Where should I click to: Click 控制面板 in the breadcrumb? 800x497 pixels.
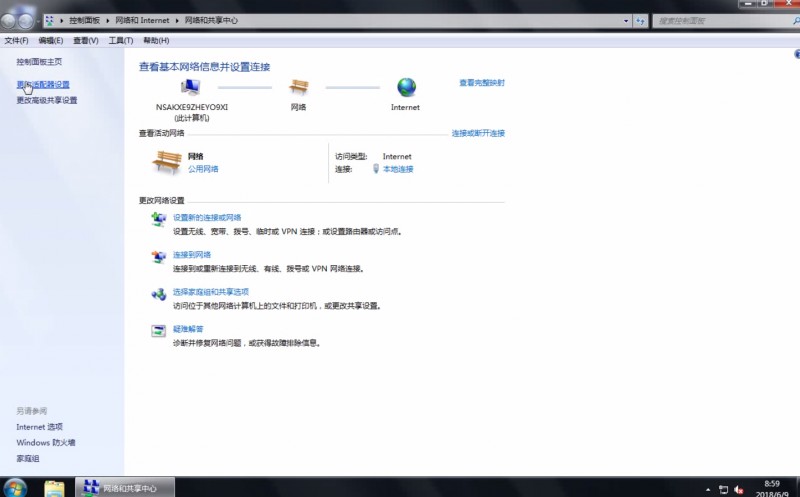[x=85, y=20]
